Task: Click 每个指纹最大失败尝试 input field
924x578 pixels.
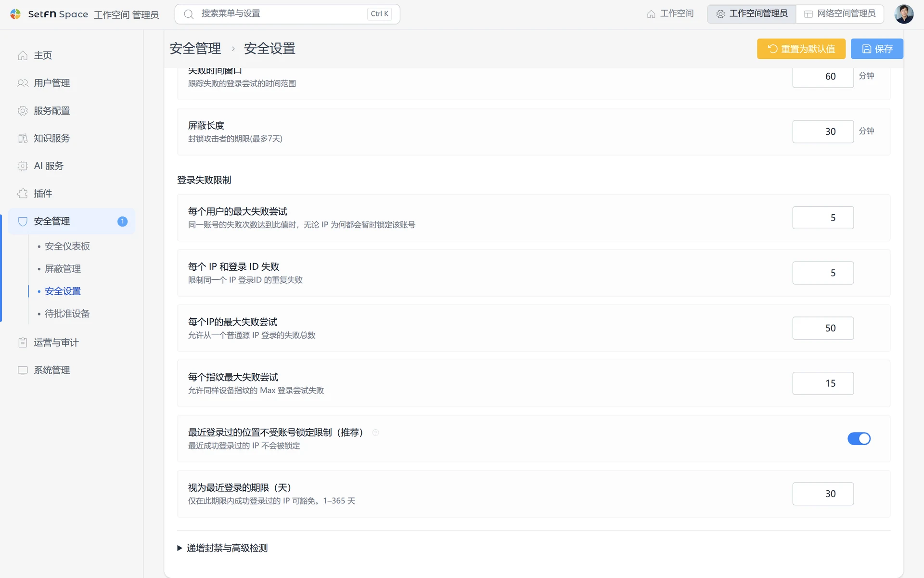Action: click(823, 383)
